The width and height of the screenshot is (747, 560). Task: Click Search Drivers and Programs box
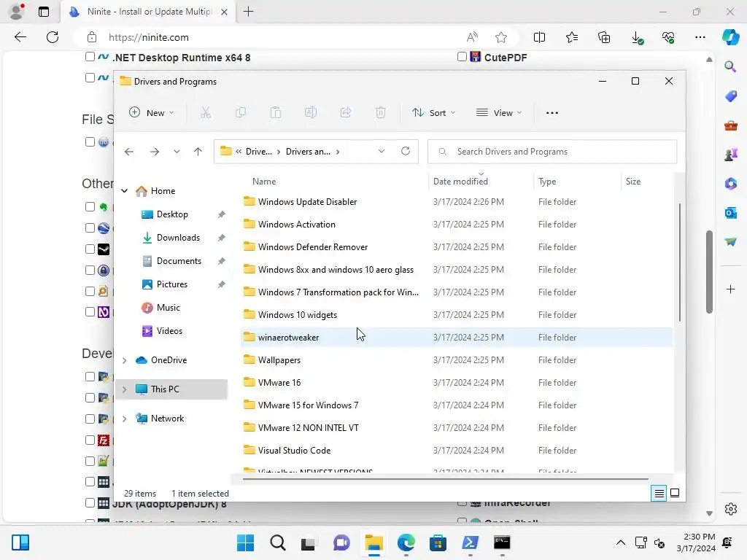pyautogui.click(x=552, y=152)
